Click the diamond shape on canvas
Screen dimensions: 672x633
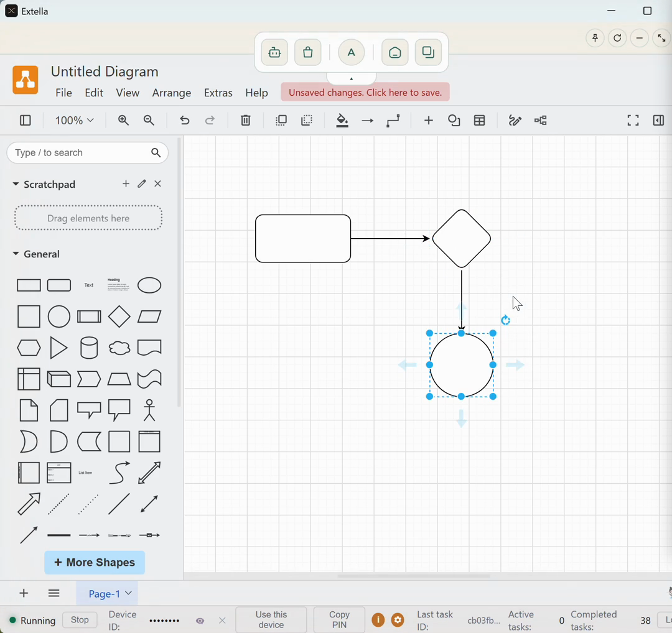462,239
